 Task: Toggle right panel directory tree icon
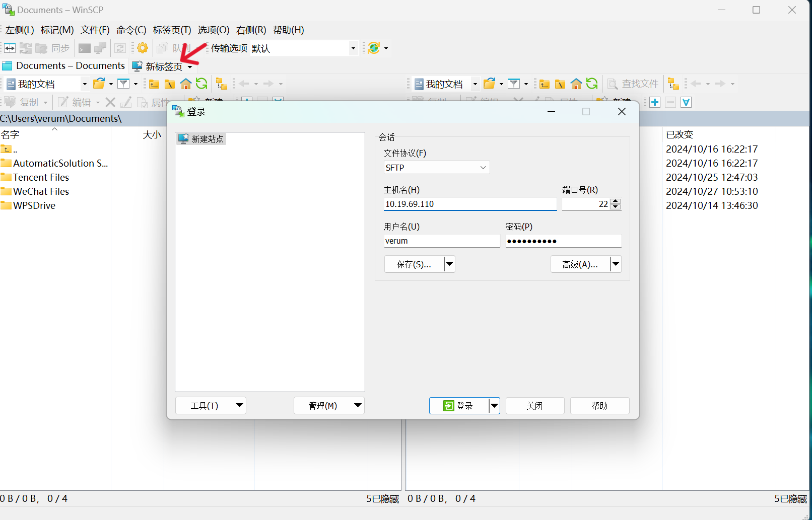click(673, 84)
